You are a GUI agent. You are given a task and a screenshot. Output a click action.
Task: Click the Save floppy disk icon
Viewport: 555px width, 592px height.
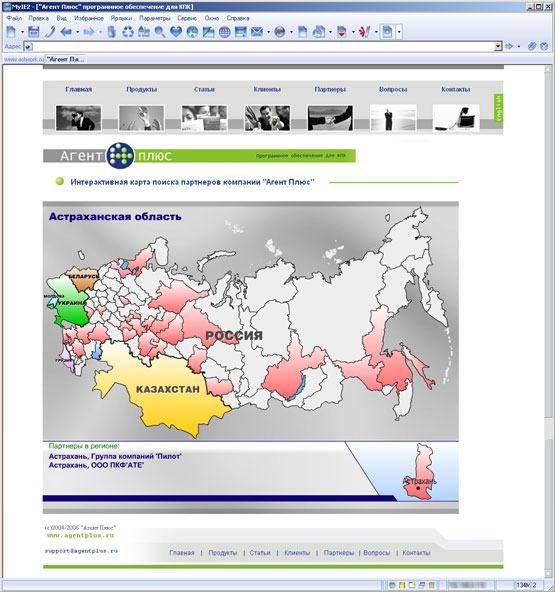[x=34, y=32]
